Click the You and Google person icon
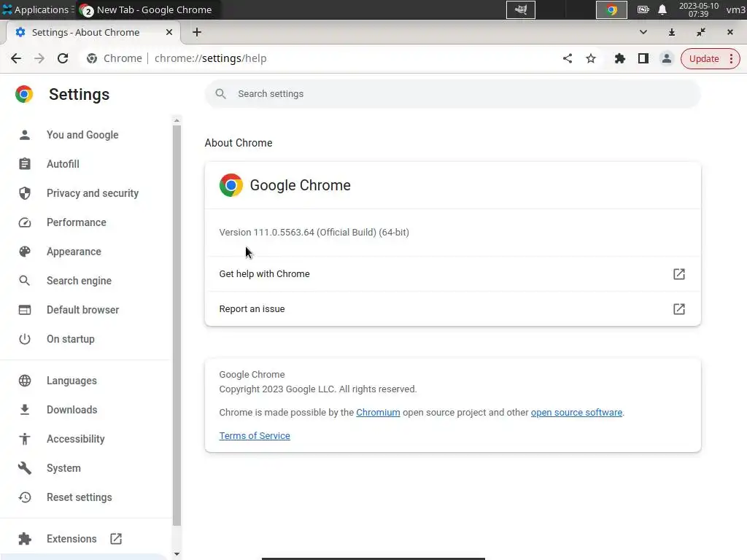 (25, 135)
